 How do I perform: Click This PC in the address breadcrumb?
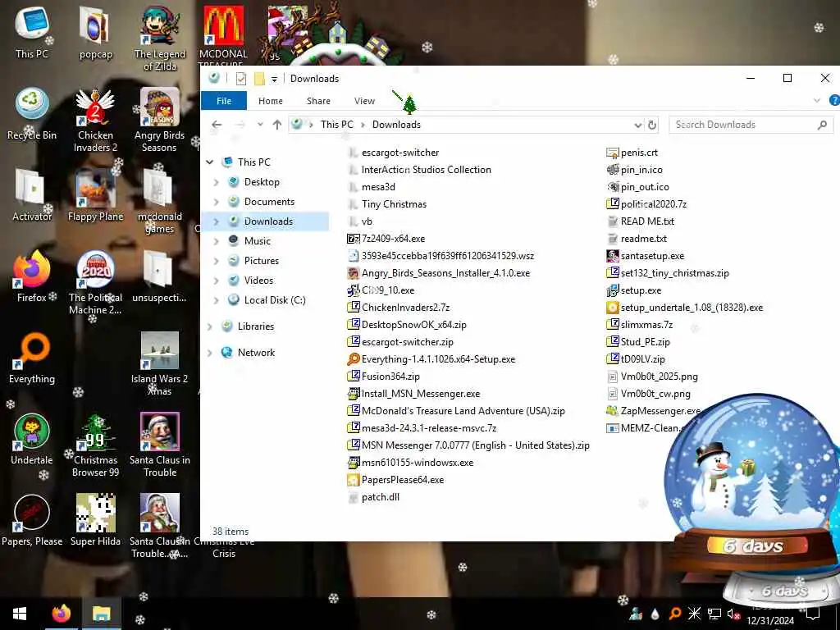click(x=337, y=125)
